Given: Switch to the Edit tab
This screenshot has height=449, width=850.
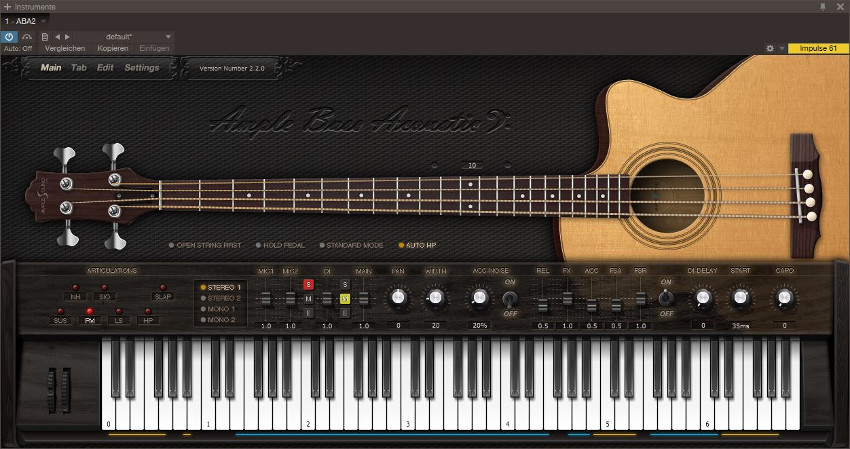Looking at the screenshot, I should 105,68.
